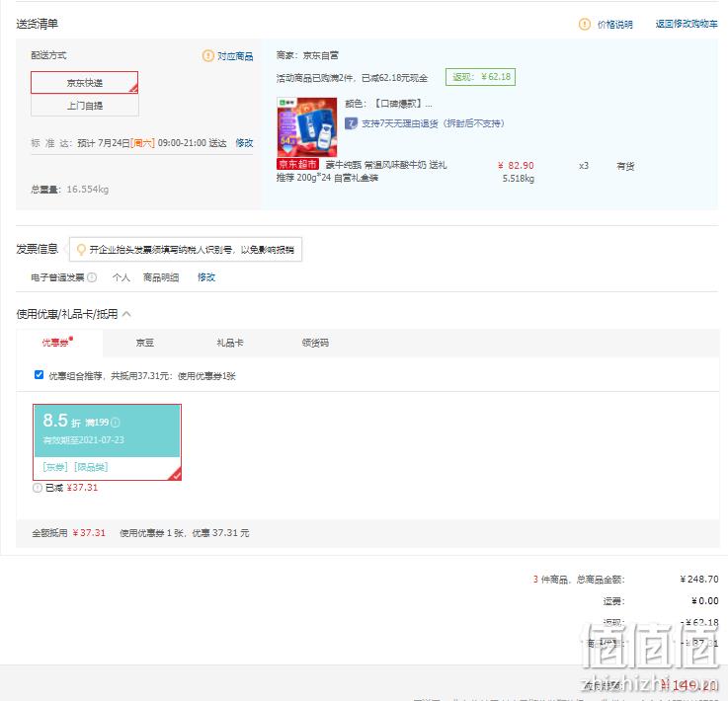Click the info icon beside 已减 ¥37.31
The image size is (728, 701).
[x=38, y=488]
